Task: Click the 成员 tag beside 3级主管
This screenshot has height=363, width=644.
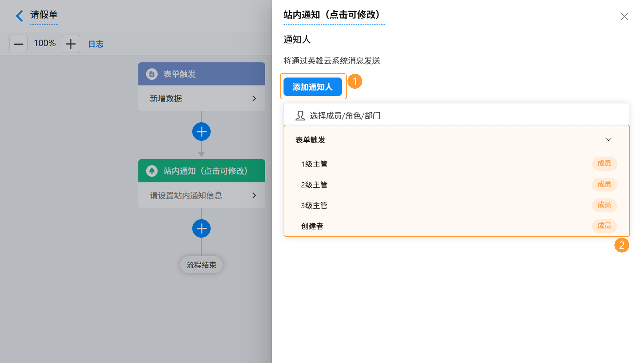Action: pos(604,205)
